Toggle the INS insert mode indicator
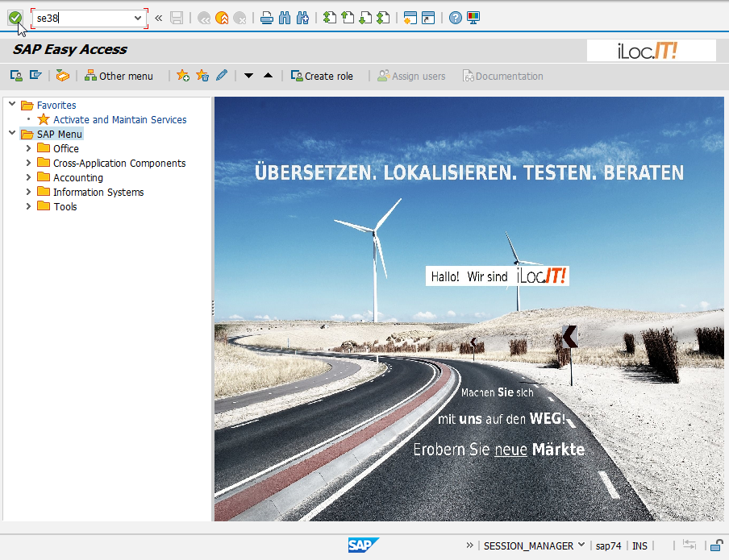The height and width of the screenshot is (560, 729). pos(639,545)
